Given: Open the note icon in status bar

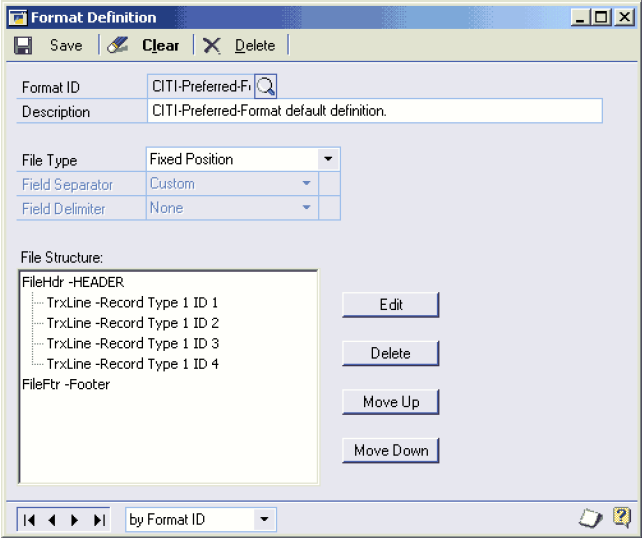Looking at the screenshot, I should click(x=591, y=518).
